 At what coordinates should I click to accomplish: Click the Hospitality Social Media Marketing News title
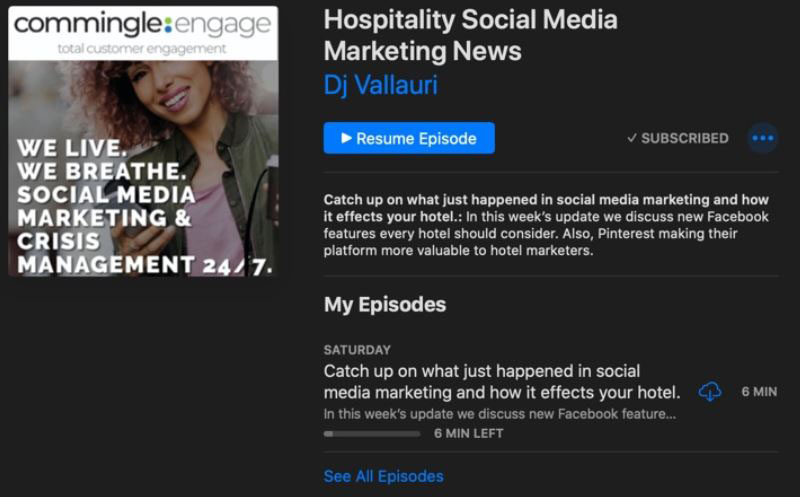click(x=470, y=35)
